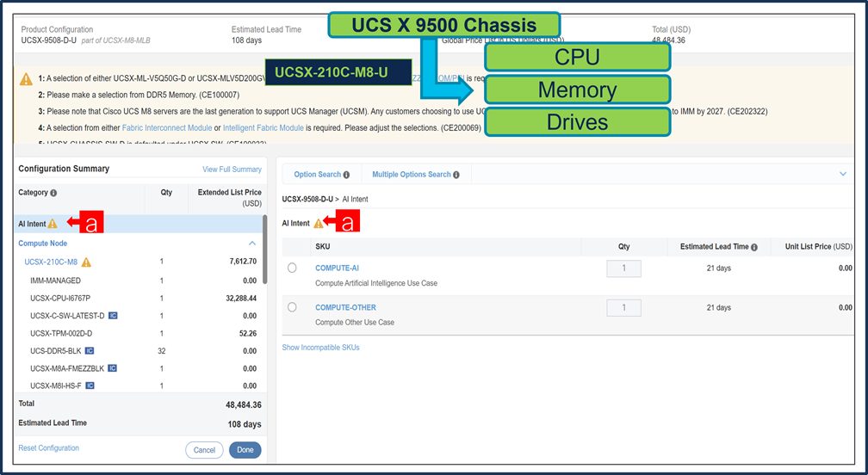Click the warning icon in AI Intent breadcrumb heading
868x475 pixels.
point(319,224)
